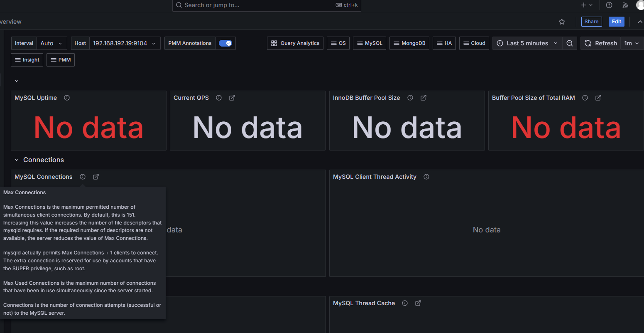Star this dashboard as favorite
Viewport: 644px width, 333px height.
(562, 22)
